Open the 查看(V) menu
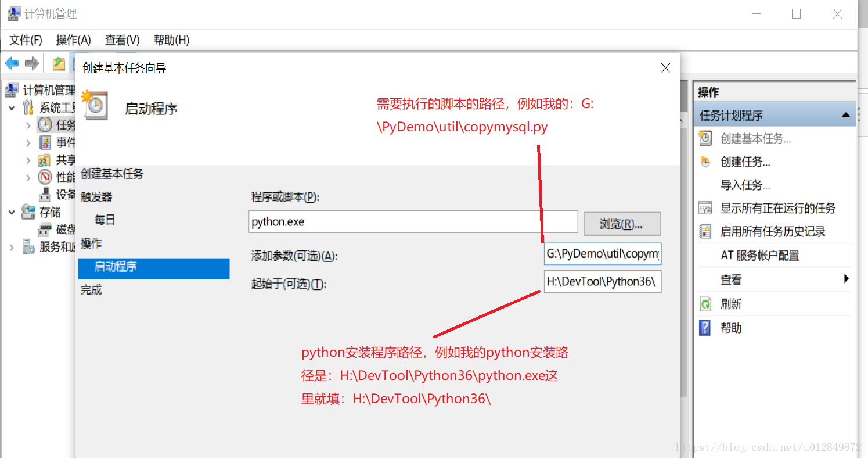The width and height of the screenshot is (868, 459). pos(122,40)
